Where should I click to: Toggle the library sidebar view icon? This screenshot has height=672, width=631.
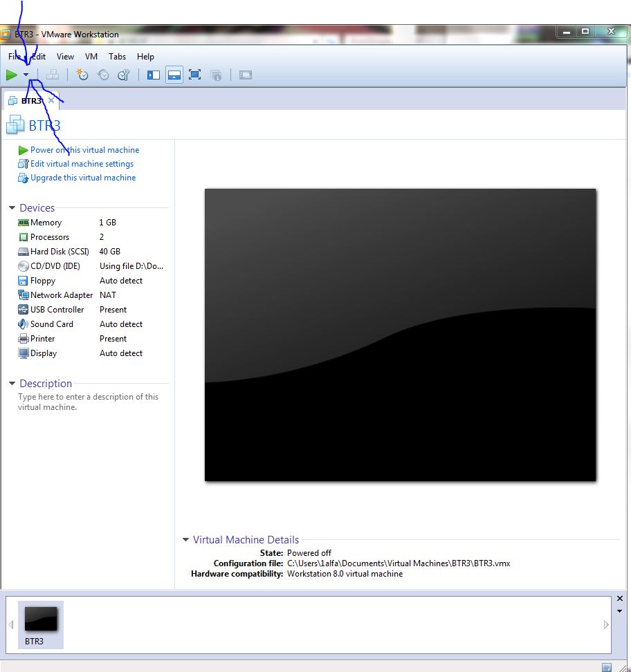coord(153,75)
